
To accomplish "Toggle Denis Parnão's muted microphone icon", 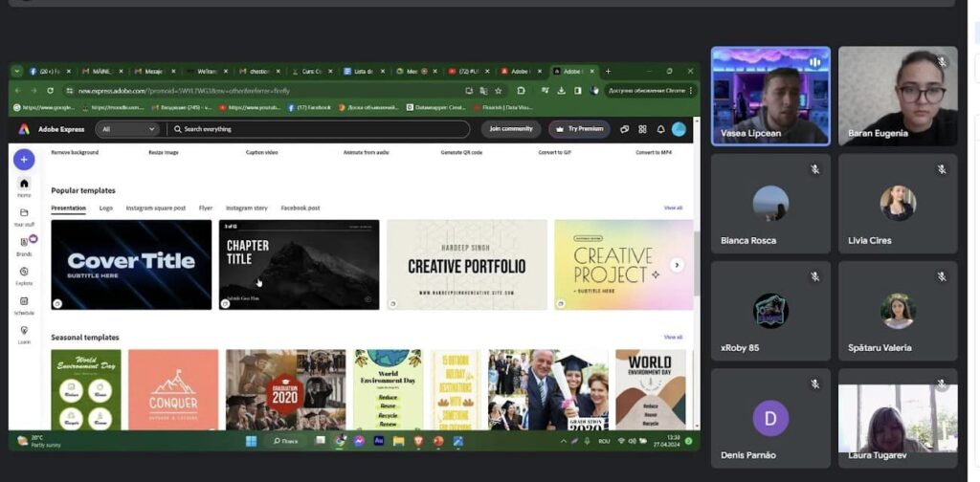I will [815, 383].
